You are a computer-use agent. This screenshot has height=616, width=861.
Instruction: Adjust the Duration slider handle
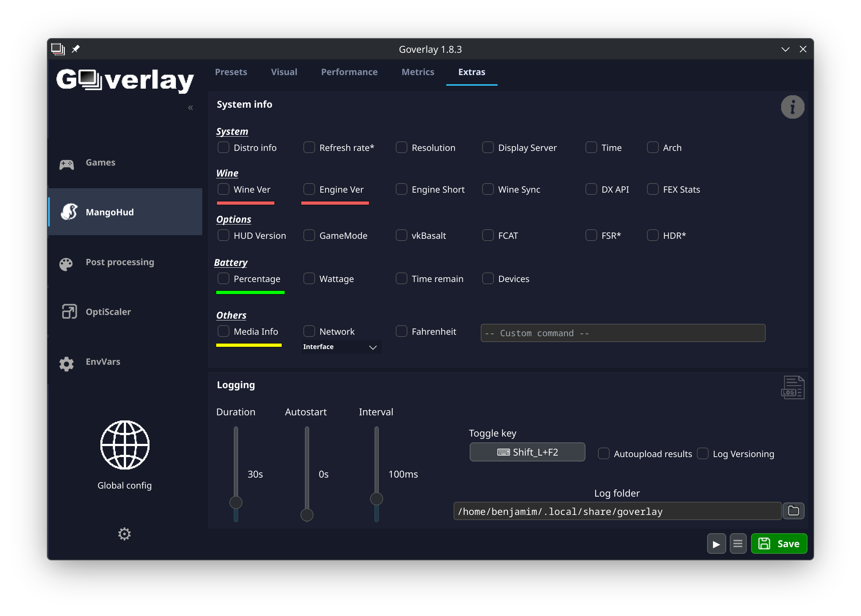point(236,502)
